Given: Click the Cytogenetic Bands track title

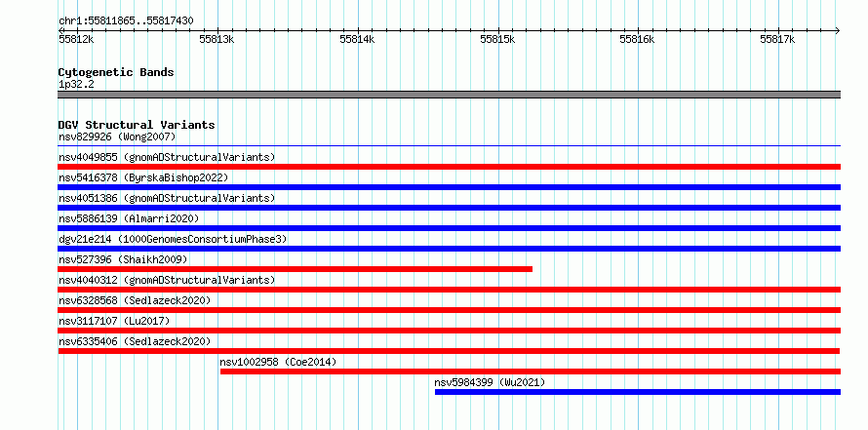Looking at the screenshot, I should [x=116, y=72].
